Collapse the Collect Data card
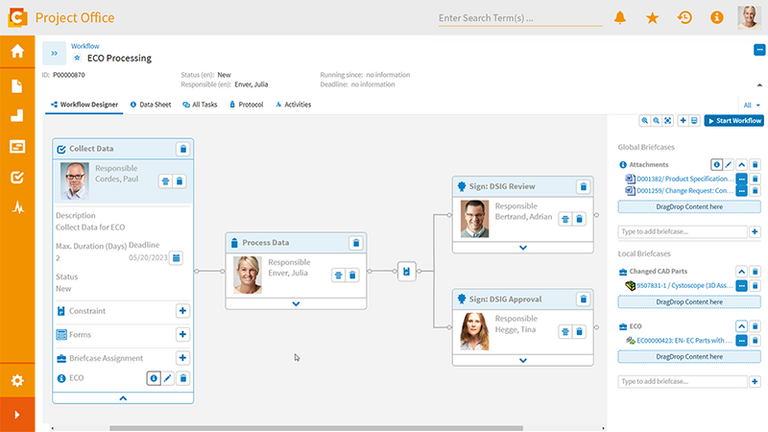Viewport: 768px width, 432px height. 123,398
